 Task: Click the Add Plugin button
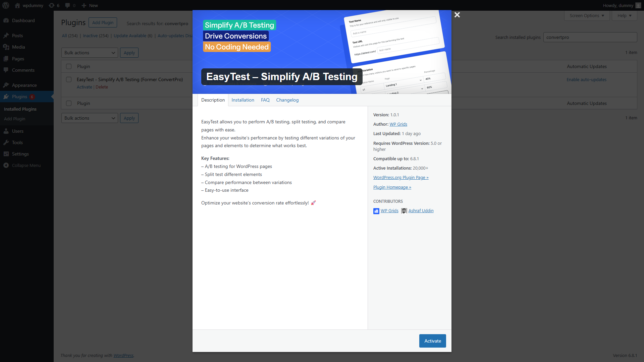[x=103, y=22]
